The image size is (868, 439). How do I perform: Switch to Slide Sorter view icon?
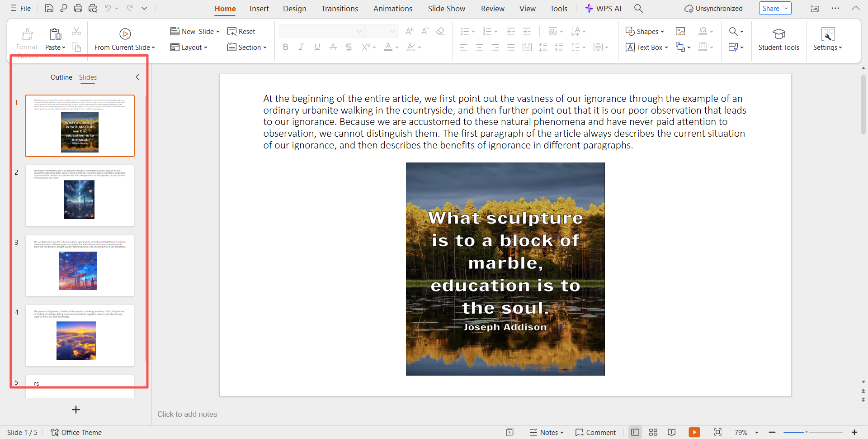653,432
